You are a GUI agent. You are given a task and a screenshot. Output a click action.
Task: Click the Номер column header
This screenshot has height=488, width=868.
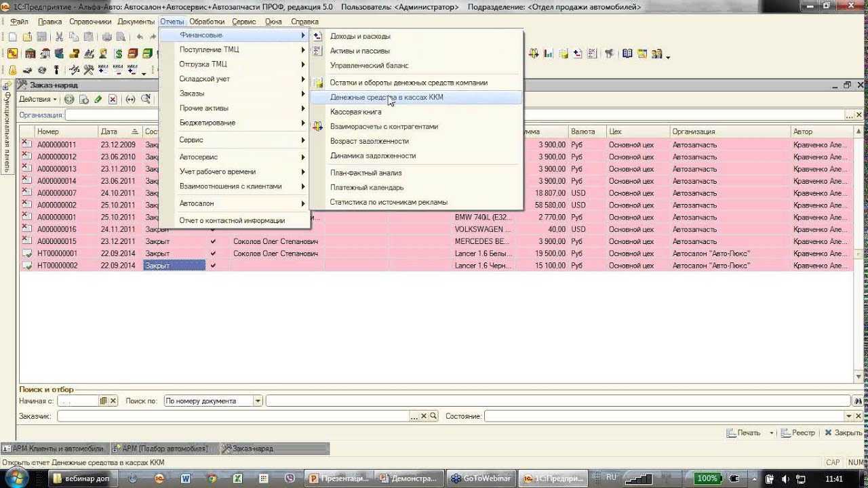pyautogui.click(x=66, y=131)
